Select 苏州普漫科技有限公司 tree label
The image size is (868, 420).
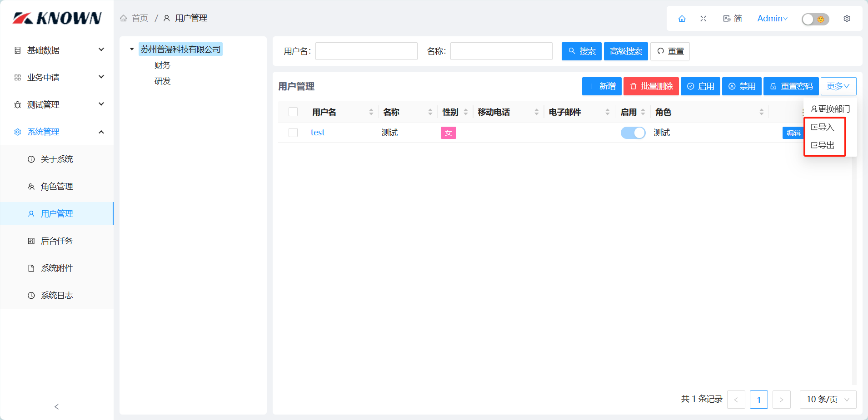click(180, 49)
